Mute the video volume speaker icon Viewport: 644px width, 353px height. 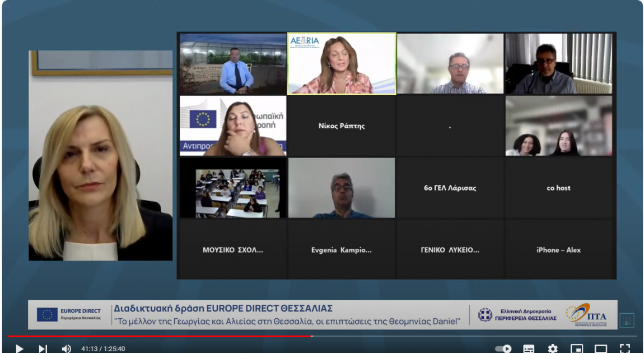(66, 349)
